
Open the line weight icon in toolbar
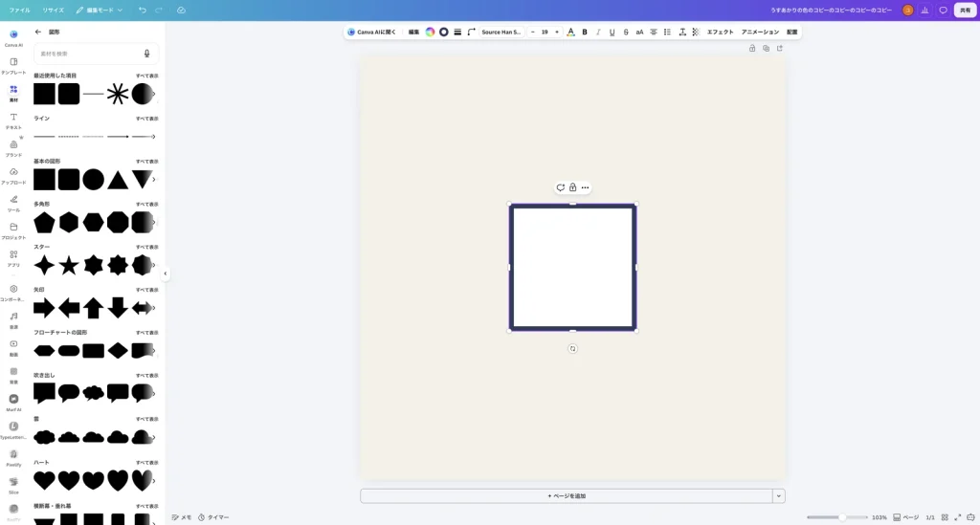click(457, 32)
